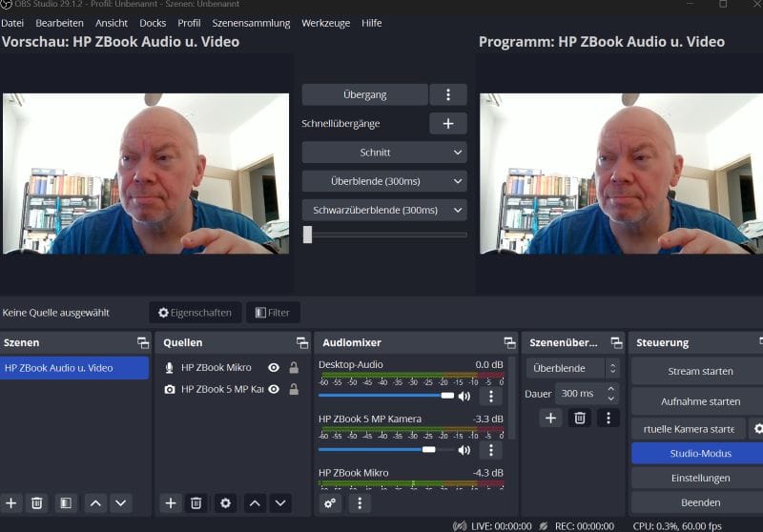Hide the HP ZBook 5 MP Kamera source
This screenshot has width=763, height=532.
[274, 389]
